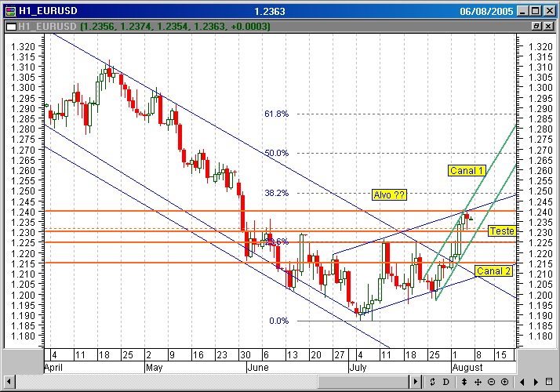Click the 'April' month label on time axis
Image resolution: width=560 pixels, height=392 pixels.
(53, 368)
